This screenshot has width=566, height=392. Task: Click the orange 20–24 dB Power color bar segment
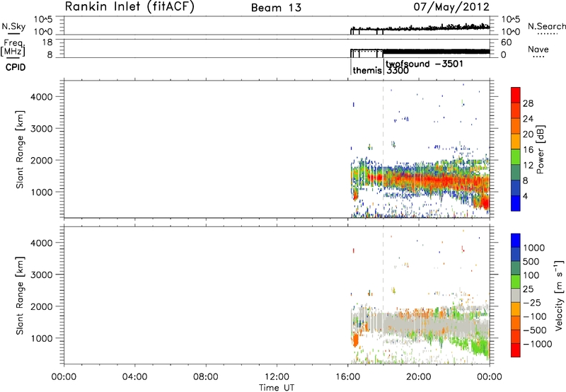click(516, 127)
